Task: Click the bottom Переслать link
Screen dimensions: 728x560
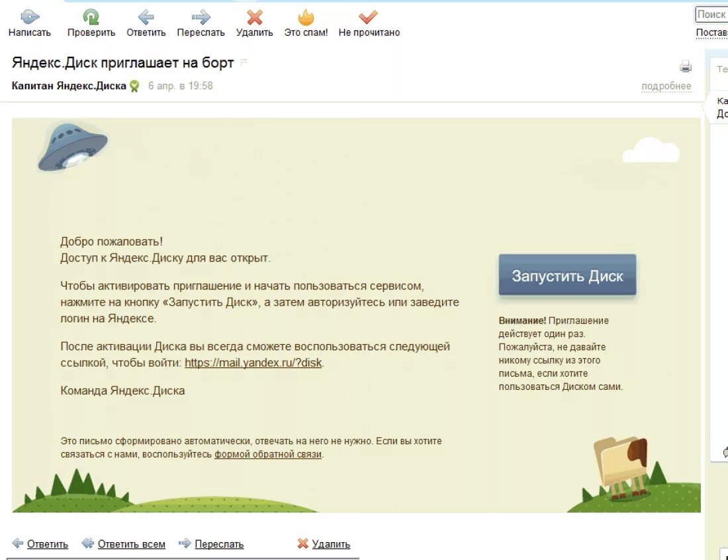Action: [x=219, y=543]
